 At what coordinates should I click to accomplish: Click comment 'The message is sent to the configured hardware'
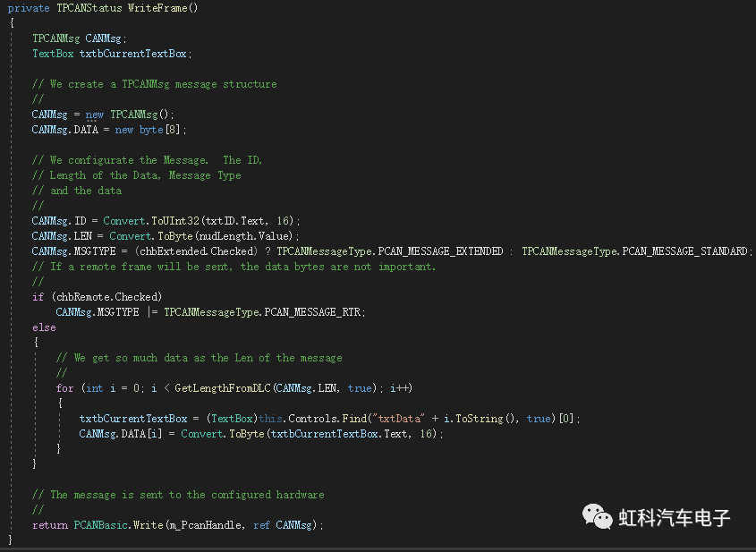pos(187,495)
